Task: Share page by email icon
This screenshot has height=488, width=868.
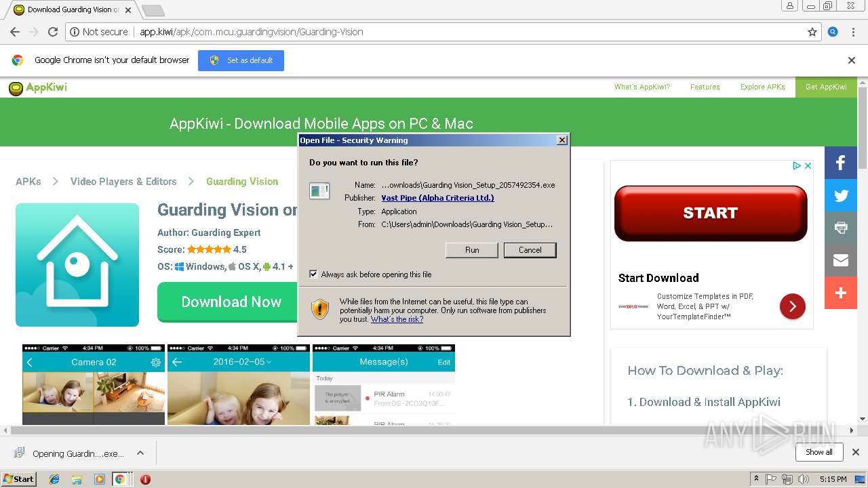Action: (x=841, y=260)
